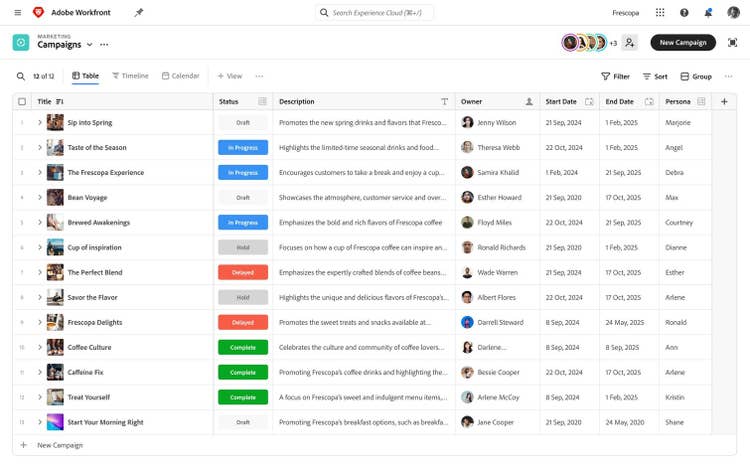The width and height of the screenshot is (750, 469).
Task: Open the hamburger main menu
Action: click(x=18, y=13)
